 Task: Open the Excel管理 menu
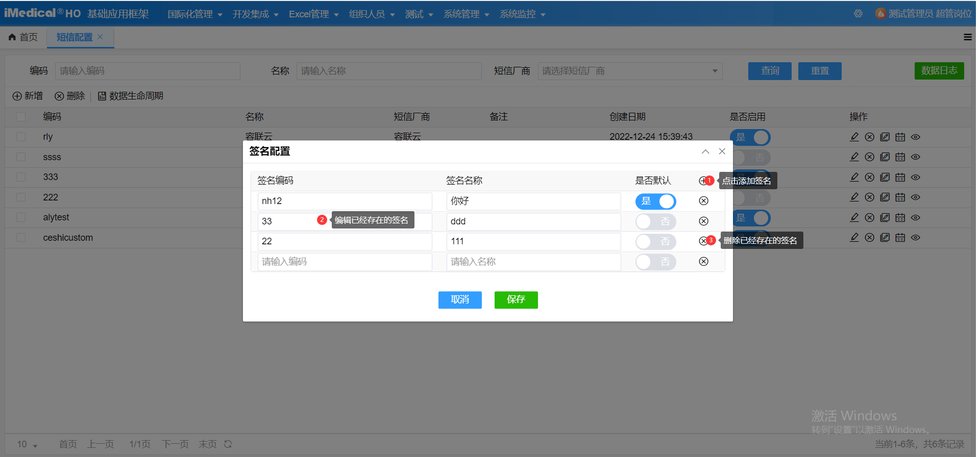pos(313,14)
